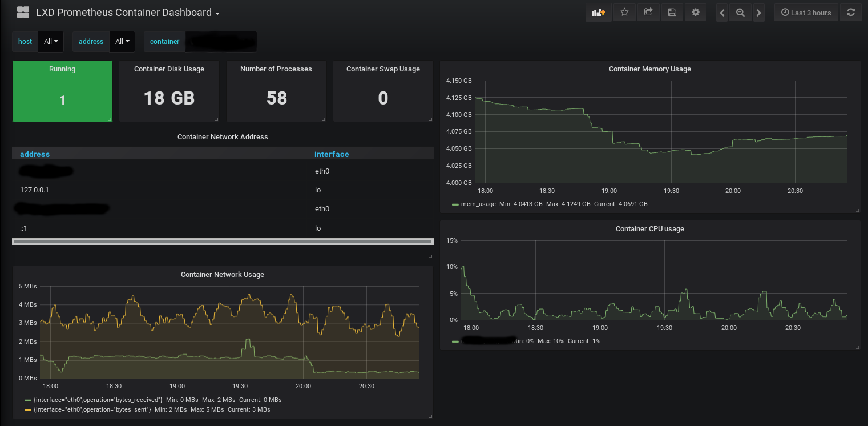Click the bytes_received green legend color
This screenshot has width=868, height=426.
point(28,400)
